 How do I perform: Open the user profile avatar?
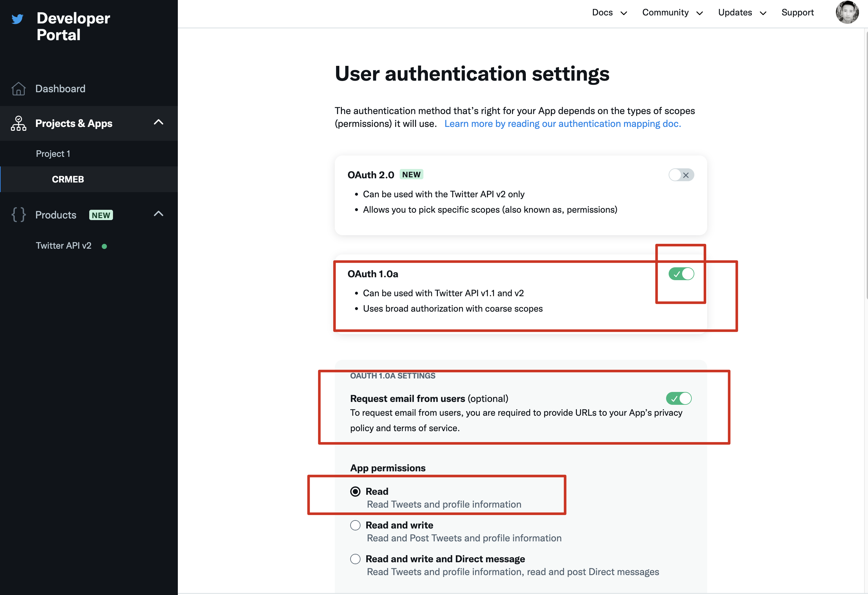click(847, 12)
